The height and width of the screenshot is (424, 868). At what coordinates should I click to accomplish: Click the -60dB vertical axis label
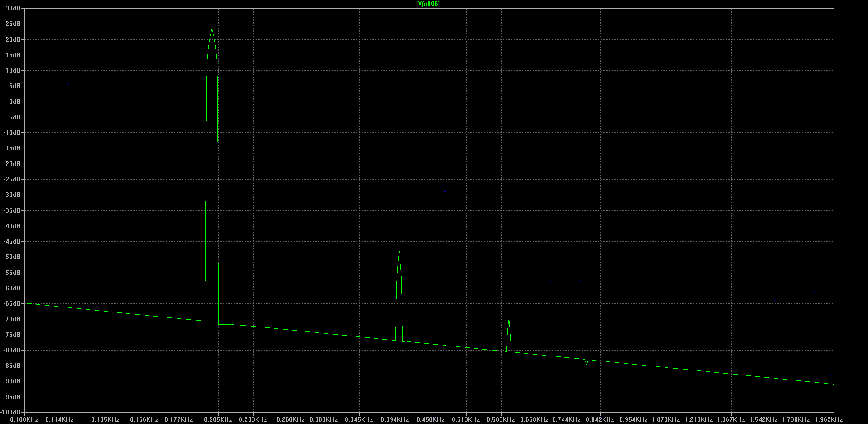[x=12, y=288]
